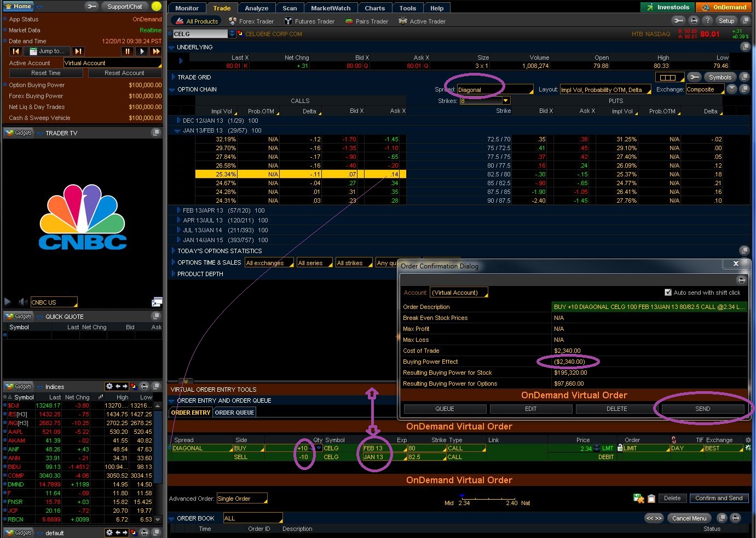Print the Order Confirmation Dialog
Screen dimensions: 756x538
[x=742, y=280]
